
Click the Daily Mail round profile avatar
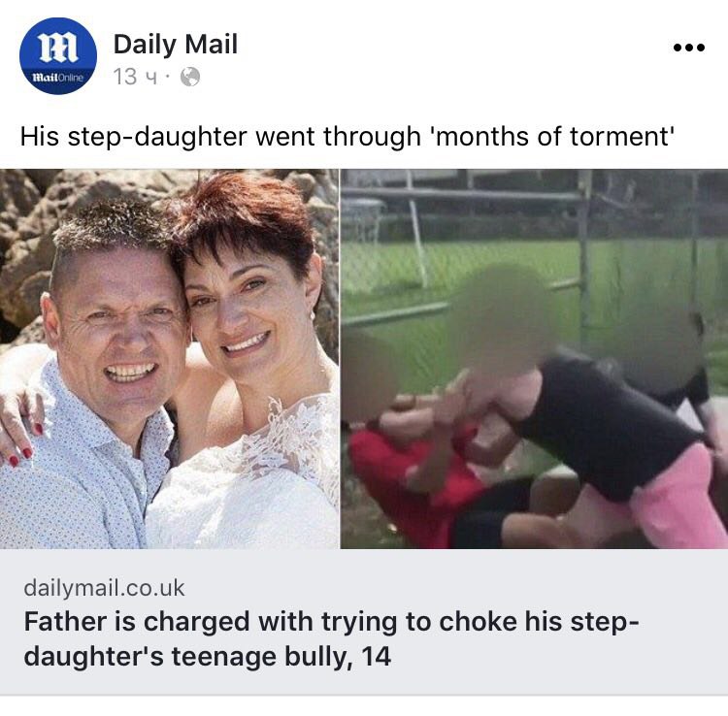click(58, 55)
